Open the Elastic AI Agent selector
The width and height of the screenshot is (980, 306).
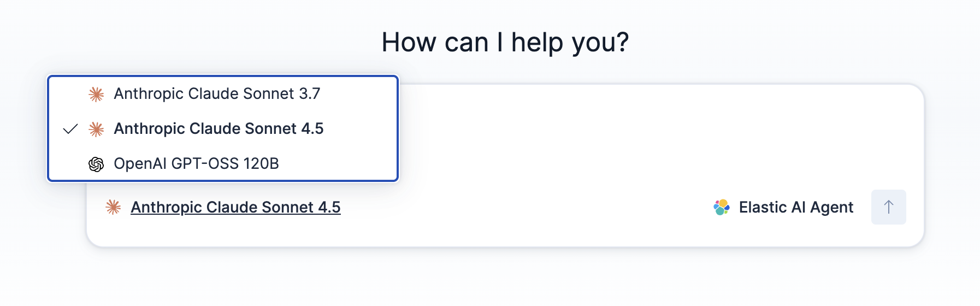pyautogui.click(x=783, y=207)
